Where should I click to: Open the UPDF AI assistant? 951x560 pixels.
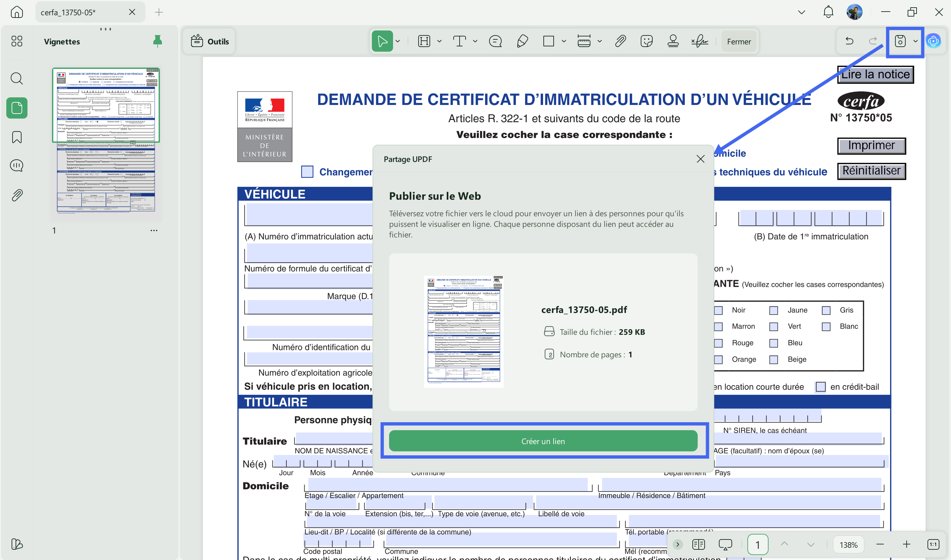pos(933,41)
